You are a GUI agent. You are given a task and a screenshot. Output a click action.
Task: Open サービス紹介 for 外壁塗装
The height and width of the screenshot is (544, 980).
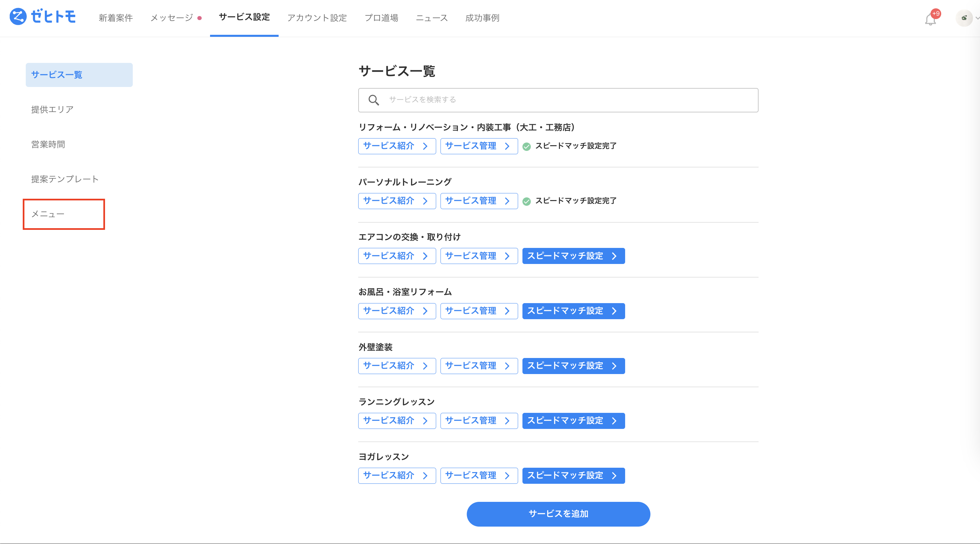[x=397, y=366]
